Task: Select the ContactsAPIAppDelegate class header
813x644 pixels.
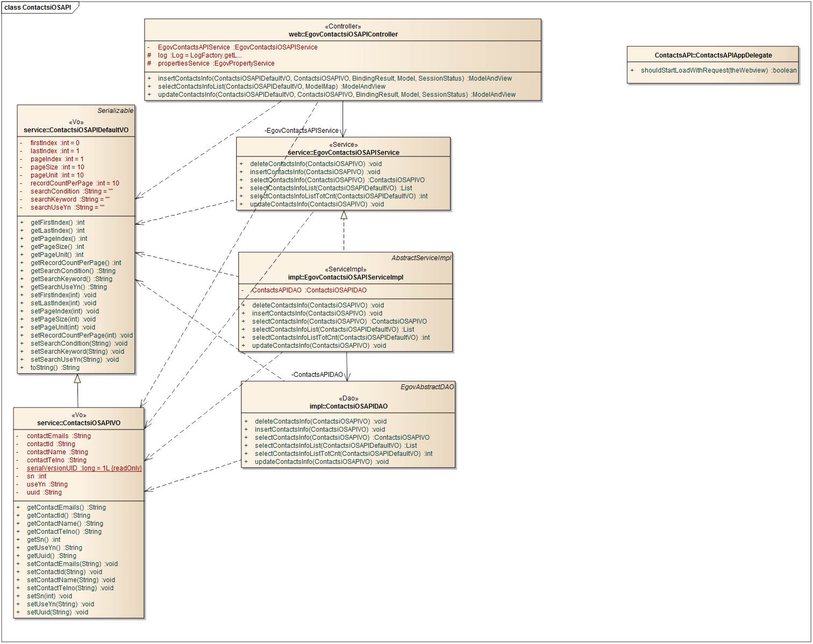Action: [713, 55]
